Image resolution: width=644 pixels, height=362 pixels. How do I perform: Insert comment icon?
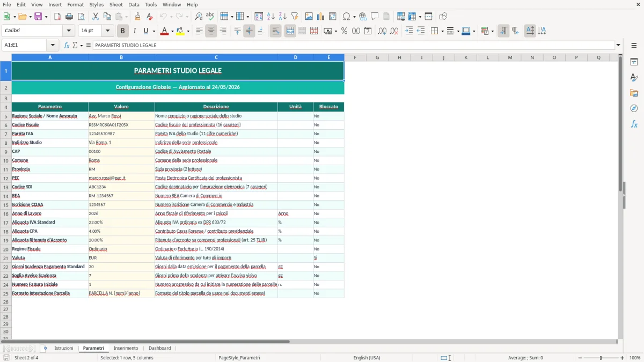click(375, 17)
